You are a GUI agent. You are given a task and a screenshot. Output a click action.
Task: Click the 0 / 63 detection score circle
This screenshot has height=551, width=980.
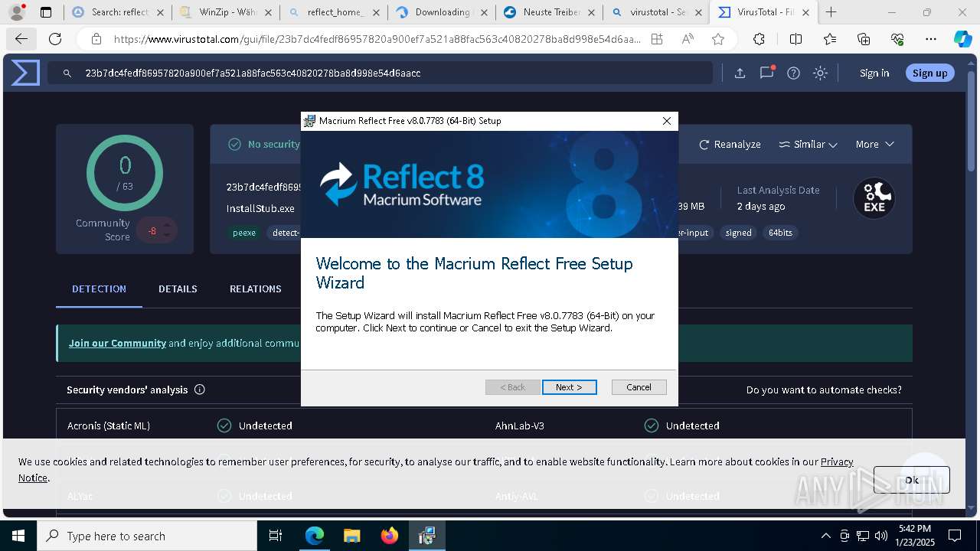click(125, 174)
